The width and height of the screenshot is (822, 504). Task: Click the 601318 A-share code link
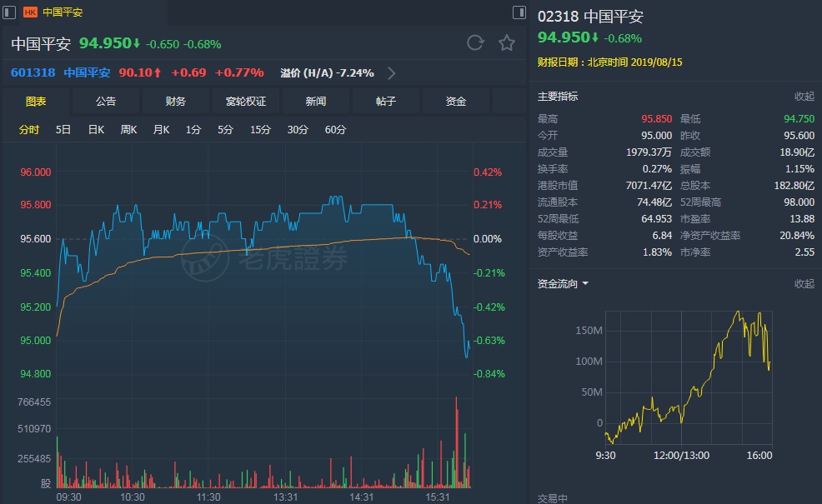point(33,72)
